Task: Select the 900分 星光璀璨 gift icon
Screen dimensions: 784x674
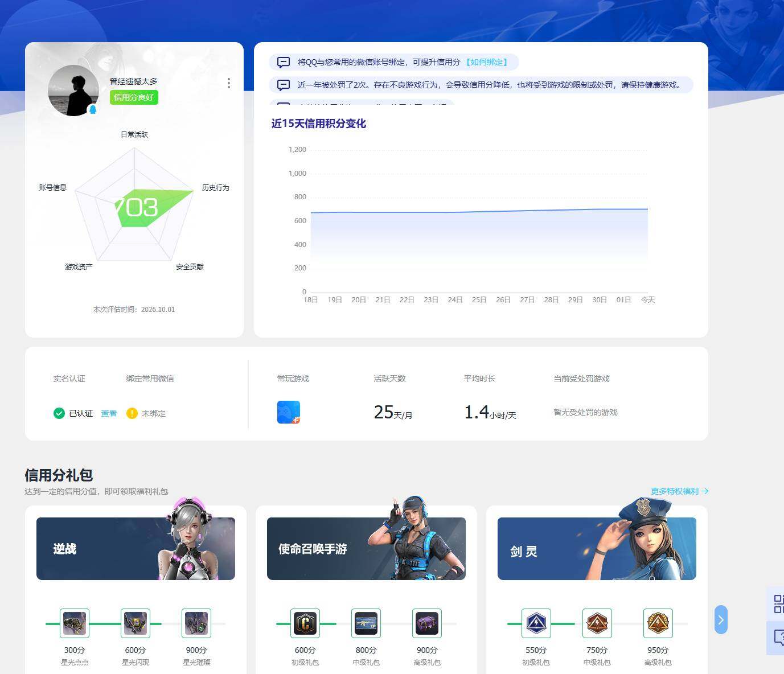Action: pyautogui.click(x=196, y=623)
